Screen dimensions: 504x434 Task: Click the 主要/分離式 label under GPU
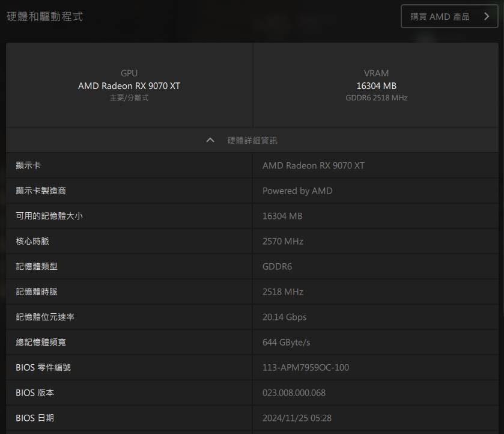point(129,98)
